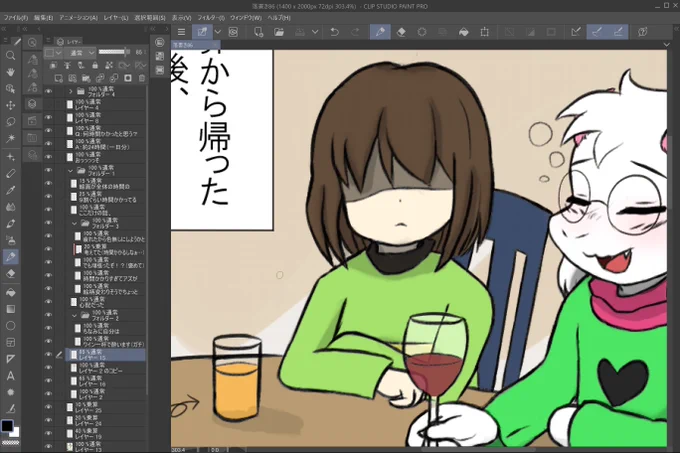Select the Text tool
The image size is (680, 453).
10,376
